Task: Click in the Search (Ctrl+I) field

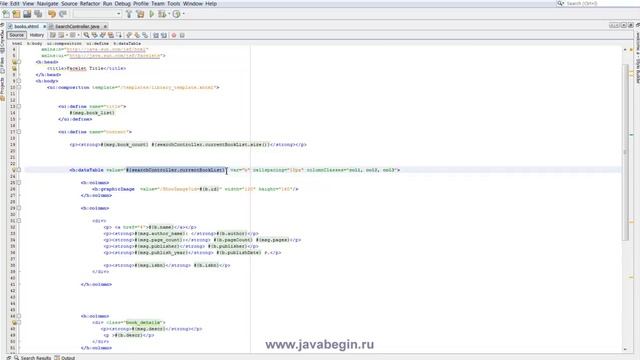Action: (x=598, y=3)
